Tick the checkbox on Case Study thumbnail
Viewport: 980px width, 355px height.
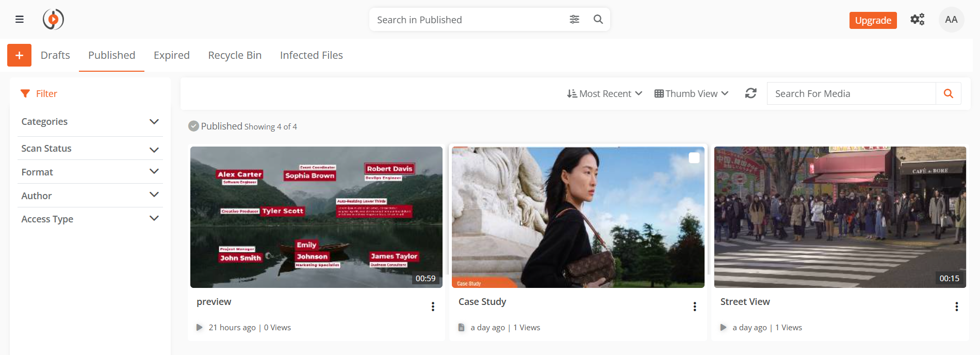(x=694, y=158)
